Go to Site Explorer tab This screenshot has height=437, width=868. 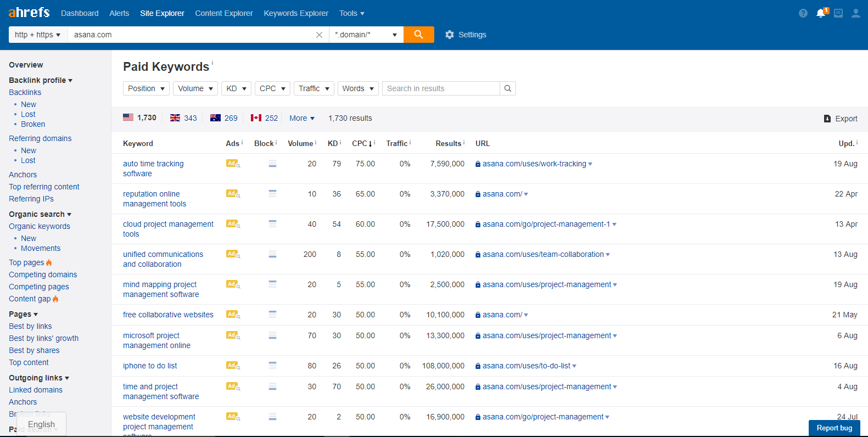(x=162, y=13)
